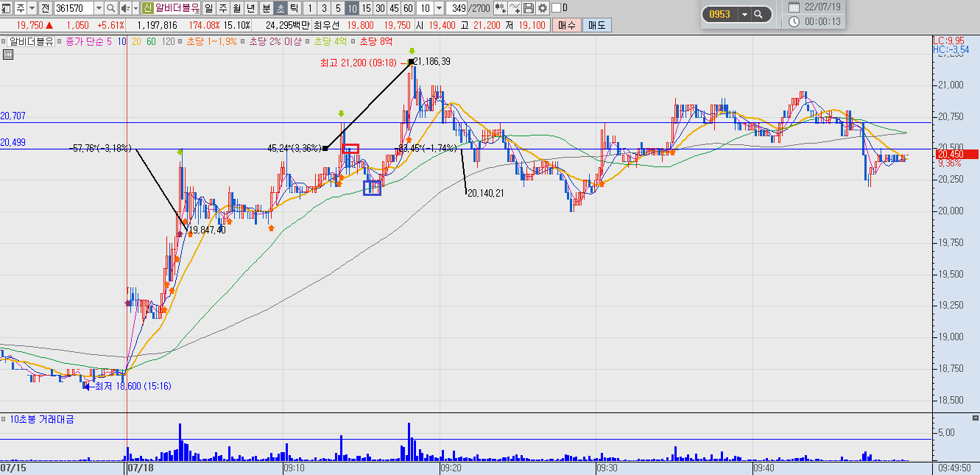Click the 매도 sell button
The height and width of the screenshot is (475, 980).
[596, 25]
